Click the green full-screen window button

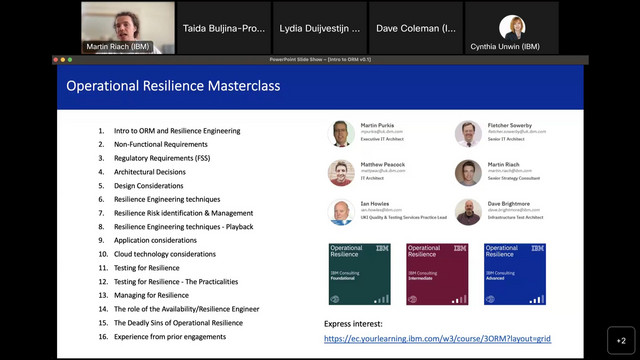click(x=70, y=60)
